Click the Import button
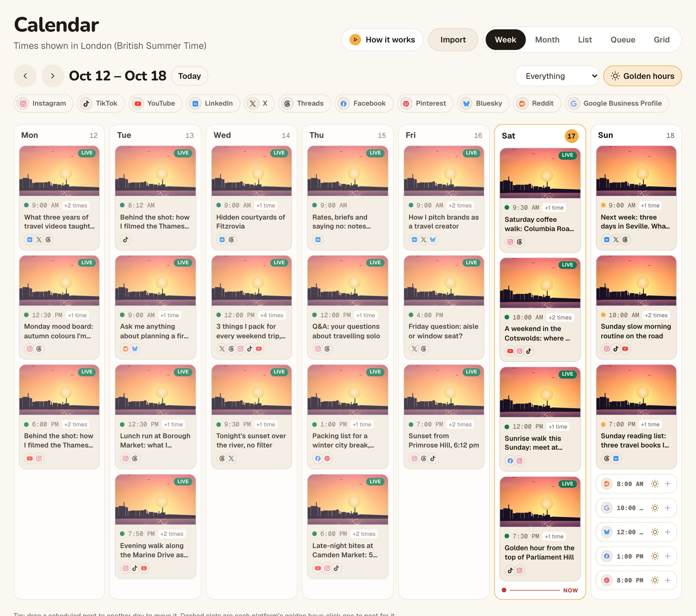696x616 pixels. (453, 40)
